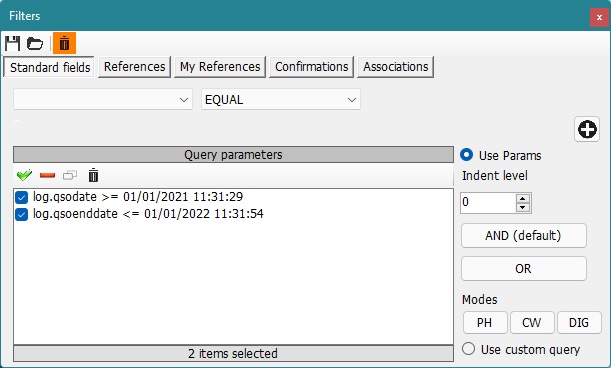Close the Filters window

point(599,17)
